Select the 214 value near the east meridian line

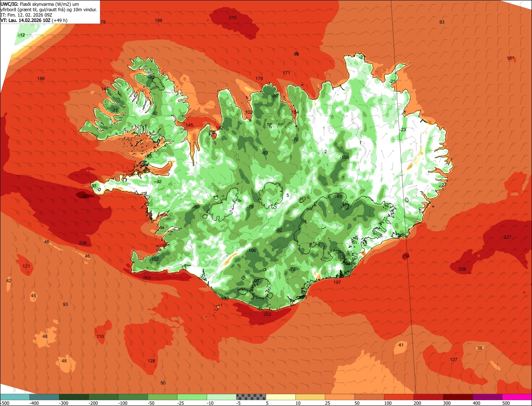coord(406,256)
